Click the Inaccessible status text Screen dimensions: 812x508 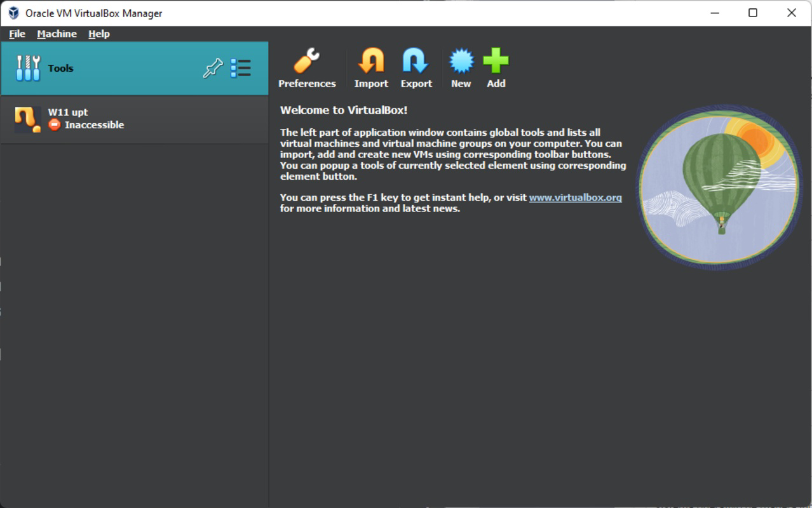click(x=94, y=125)
